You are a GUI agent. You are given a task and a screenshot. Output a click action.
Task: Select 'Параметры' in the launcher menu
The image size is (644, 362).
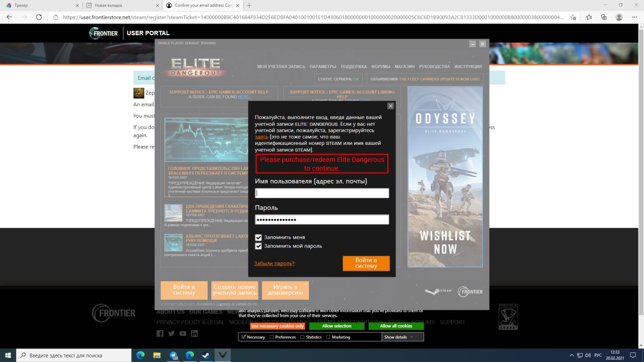(x=323, y=66)
